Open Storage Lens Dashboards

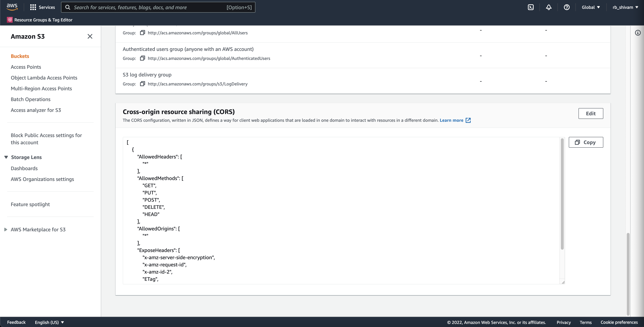24,168
